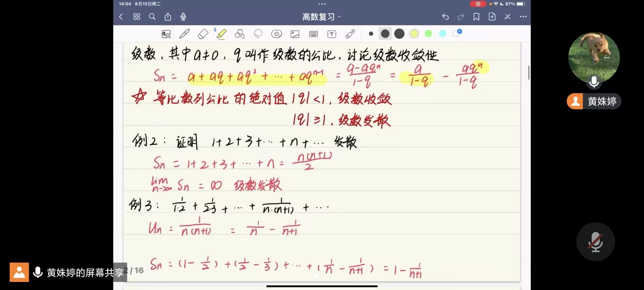The height and width of the screenshot is (290, 644).
Task: Open the thumbnail grid page view
Action: [x=137, y=17]
